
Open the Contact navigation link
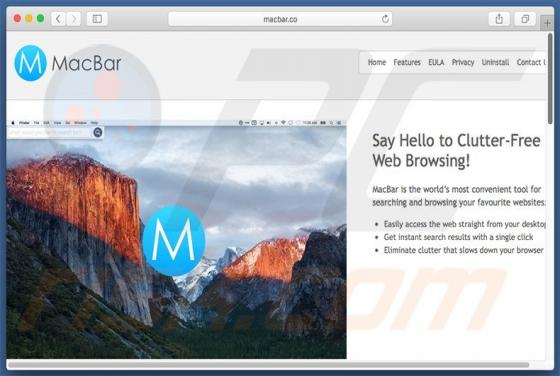point(531,62)
